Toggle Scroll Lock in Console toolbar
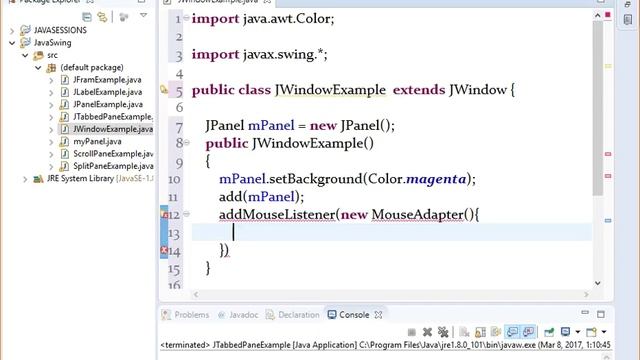 coord(480,332)
